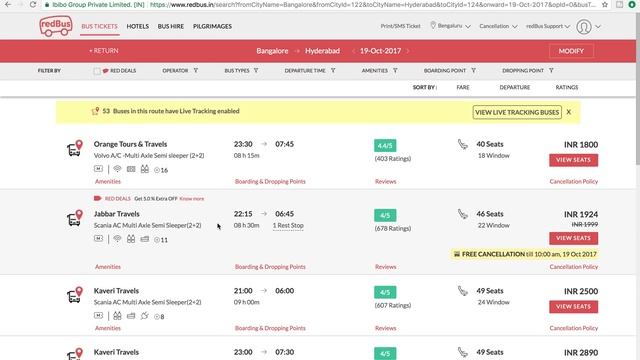This screenshot has height=360, width=640.
Task: Click the redBus logo
Action: (56, 26)
